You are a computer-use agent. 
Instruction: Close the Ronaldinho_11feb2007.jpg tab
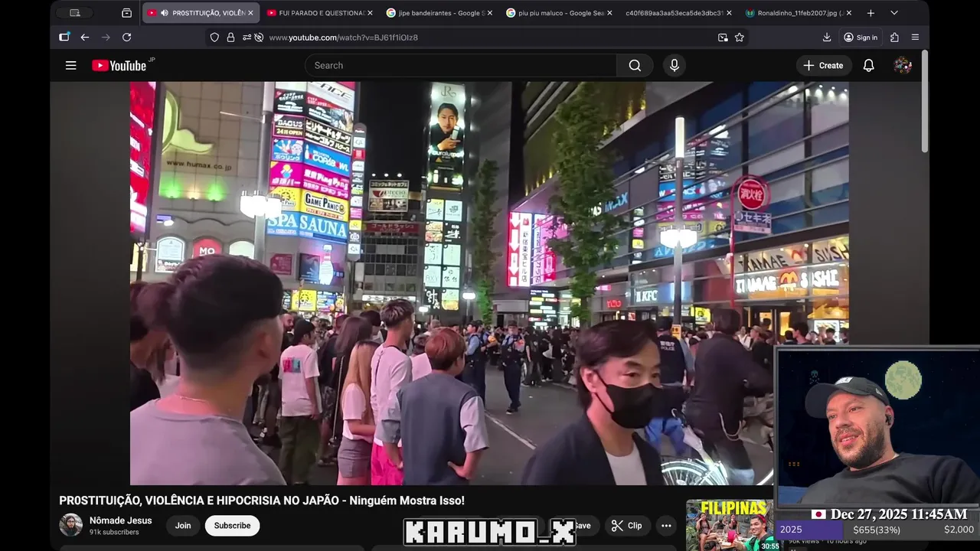tap(848, 13)
